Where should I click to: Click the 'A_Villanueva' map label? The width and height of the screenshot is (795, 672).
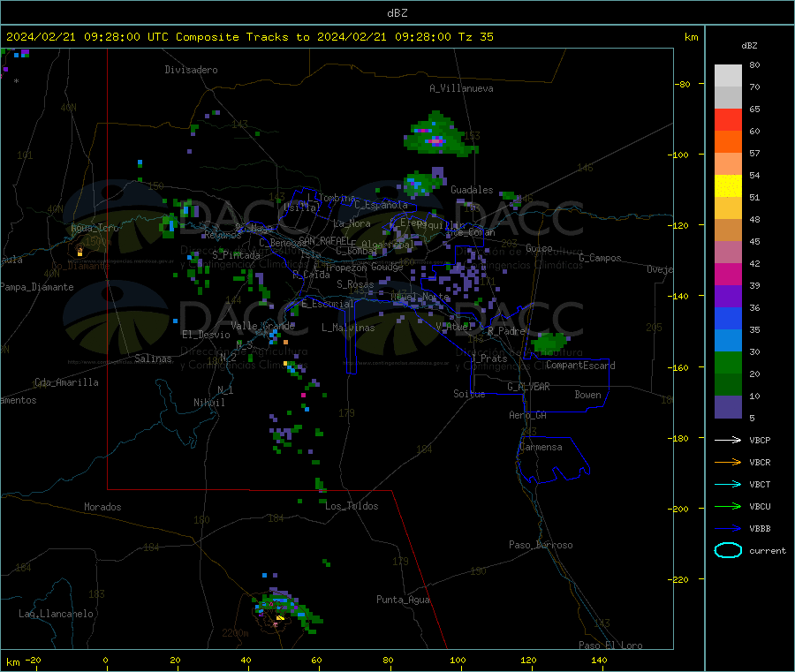tap(461, 88)
